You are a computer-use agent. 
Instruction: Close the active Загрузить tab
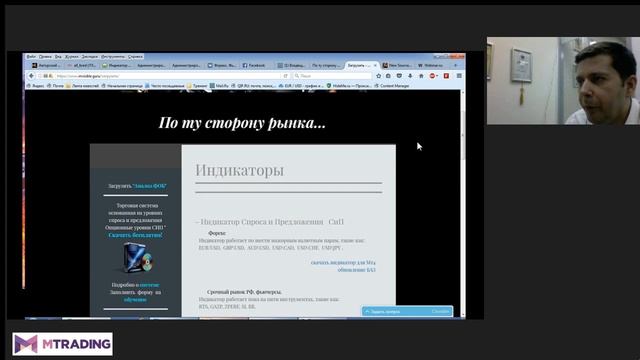click(x=376, y=65)
